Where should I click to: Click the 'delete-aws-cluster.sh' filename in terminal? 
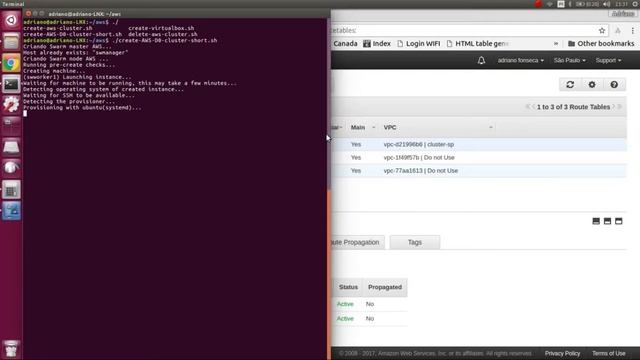pos(163,34)
